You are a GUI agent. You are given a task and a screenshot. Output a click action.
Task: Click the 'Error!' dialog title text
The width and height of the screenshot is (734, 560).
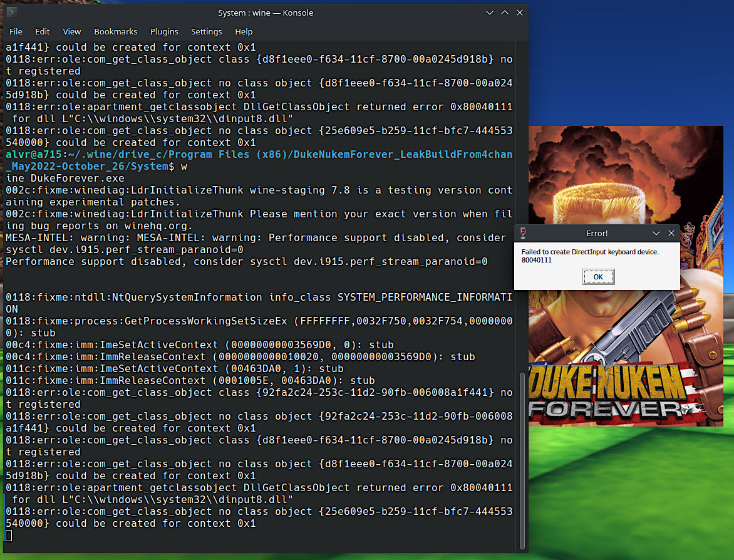coord(597,233)
